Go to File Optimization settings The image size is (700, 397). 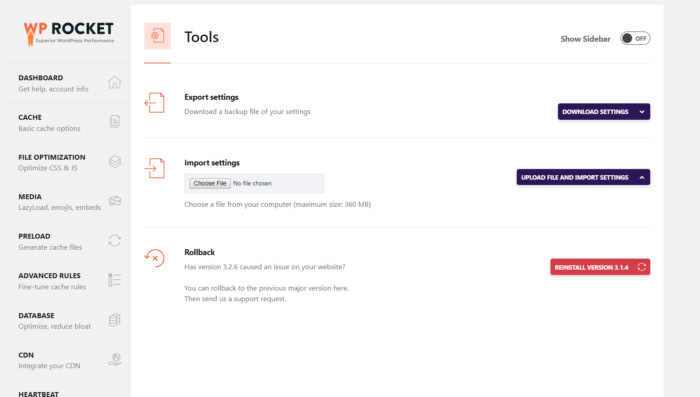tap(69, 163)
